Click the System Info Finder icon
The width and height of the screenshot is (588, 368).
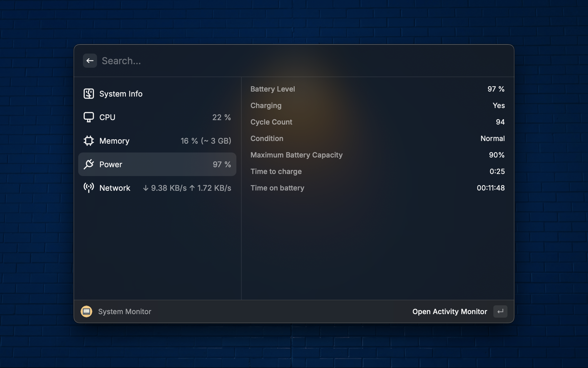coord(88,94)
